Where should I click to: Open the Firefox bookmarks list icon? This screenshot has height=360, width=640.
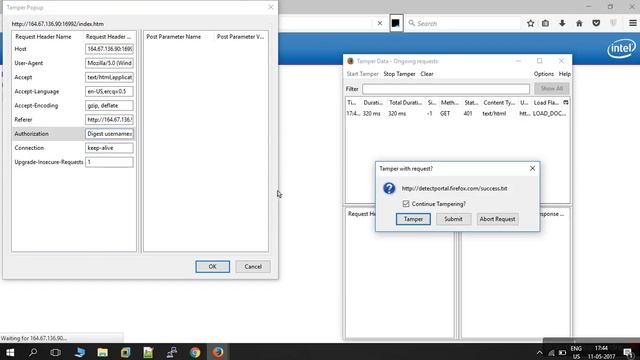545,23
